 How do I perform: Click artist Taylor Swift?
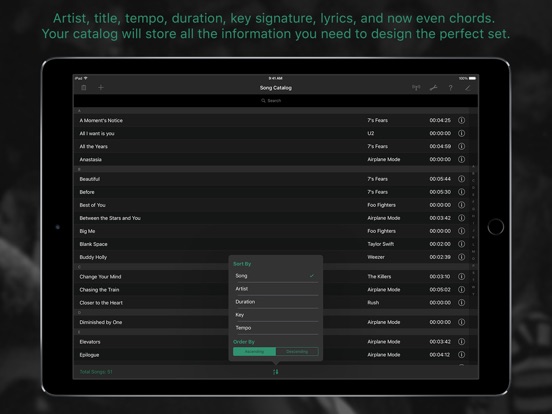click(x=381, y=244)
